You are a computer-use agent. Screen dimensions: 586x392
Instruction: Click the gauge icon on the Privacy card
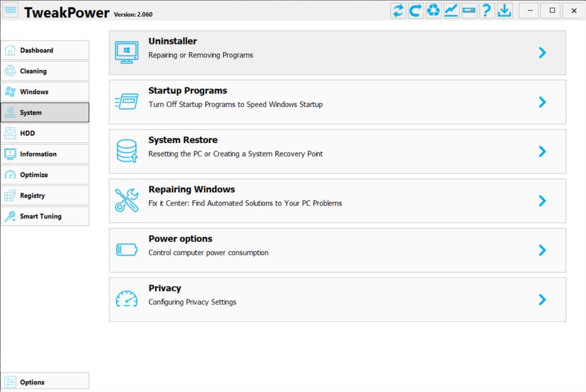(126, 299)
